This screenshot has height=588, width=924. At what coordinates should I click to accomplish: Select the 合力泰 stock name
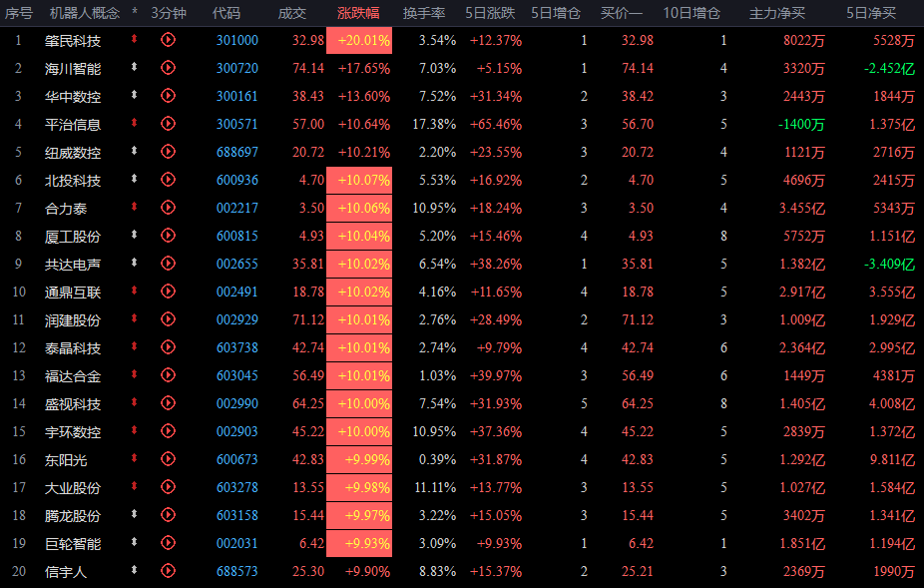66,209
